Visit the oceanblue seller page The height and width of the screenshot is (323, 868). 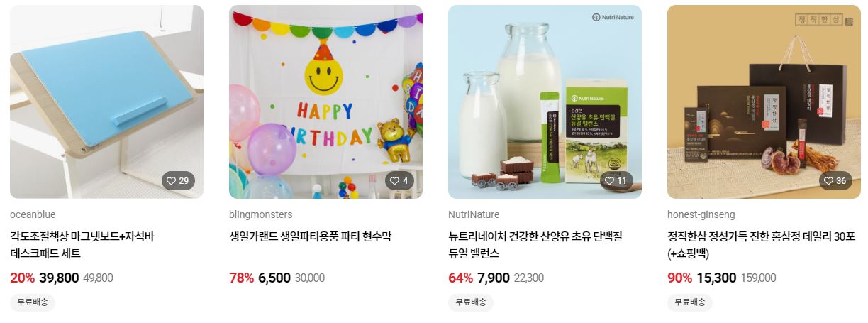(33, 214)
